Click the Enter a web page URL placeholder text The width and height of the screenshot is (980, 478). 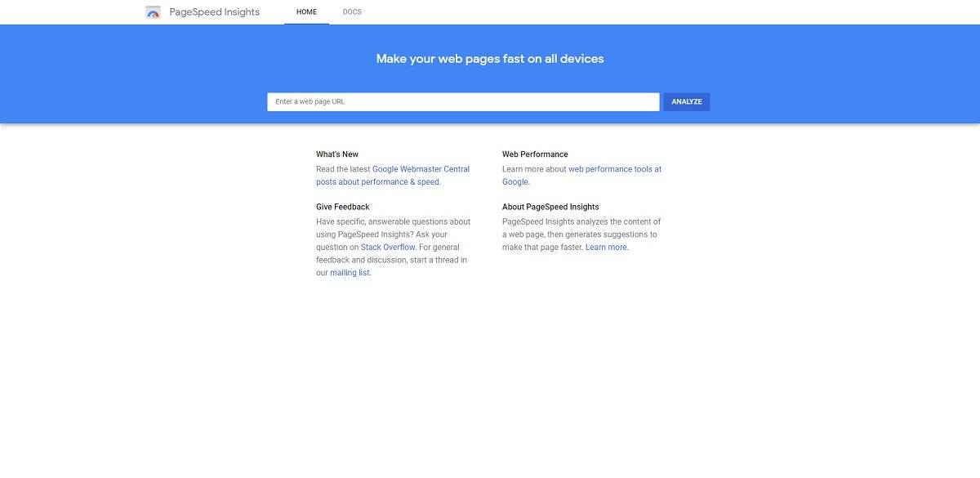(x=310, y=101)
